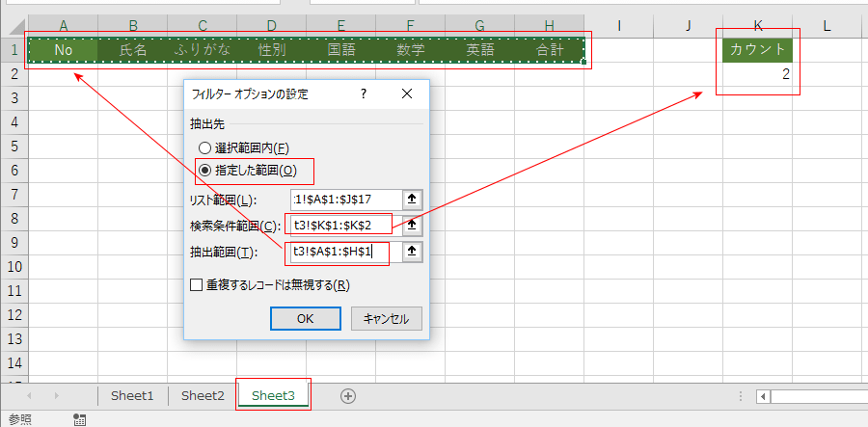Close the フィルター オプションの設定 dialog
The width and height of the screenshot is (868, 427).
(x=407, y=93)
